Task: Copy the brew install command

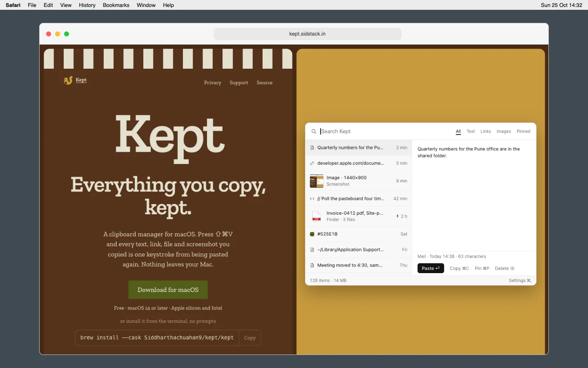Action: [249, 338]
